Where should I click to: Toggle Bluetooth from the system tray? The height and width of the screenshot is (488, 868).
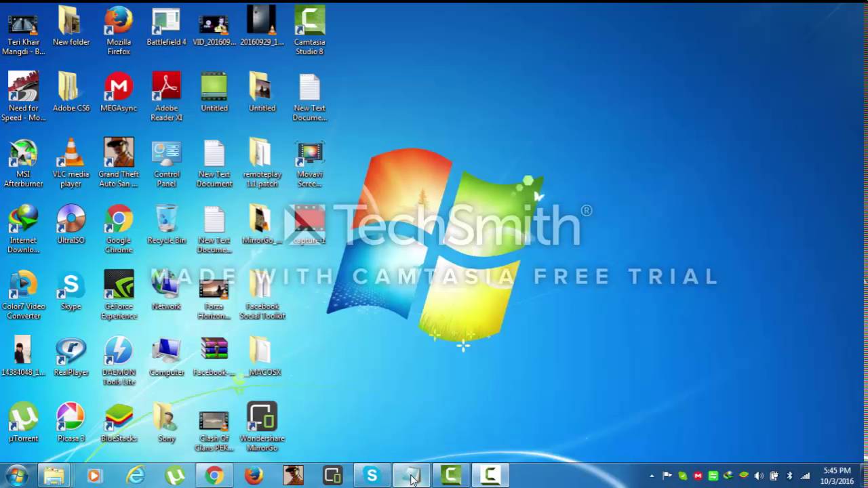click(789, 475)
